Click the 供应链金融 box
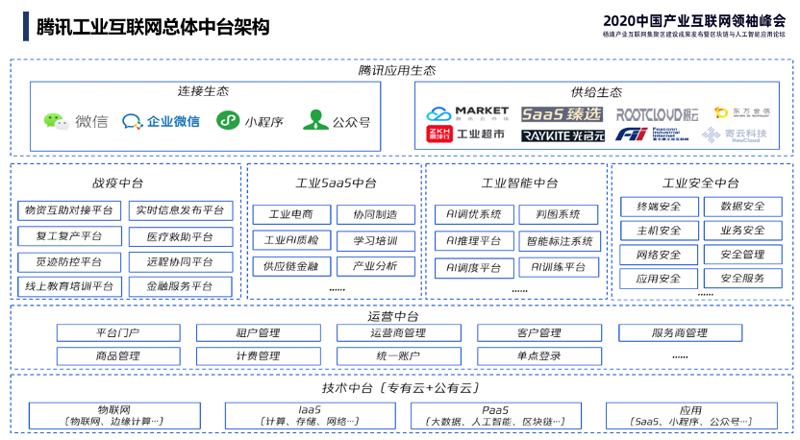The image size is (800, 440). point(291,266)
